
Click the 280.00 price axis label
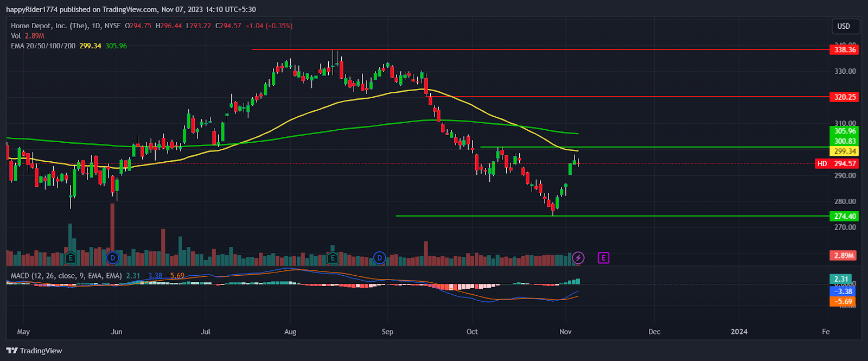pyautogui.click(x=845, y=201)
